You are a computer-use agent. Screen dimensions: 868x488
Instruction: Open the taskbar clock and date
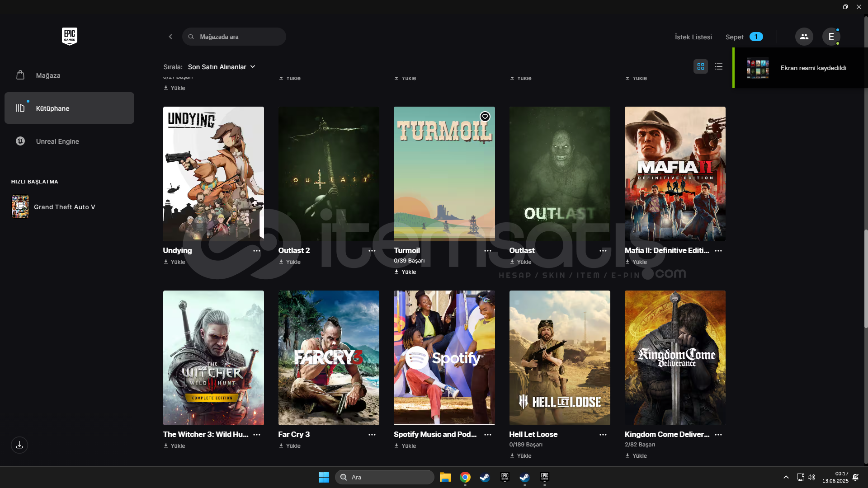835,477
